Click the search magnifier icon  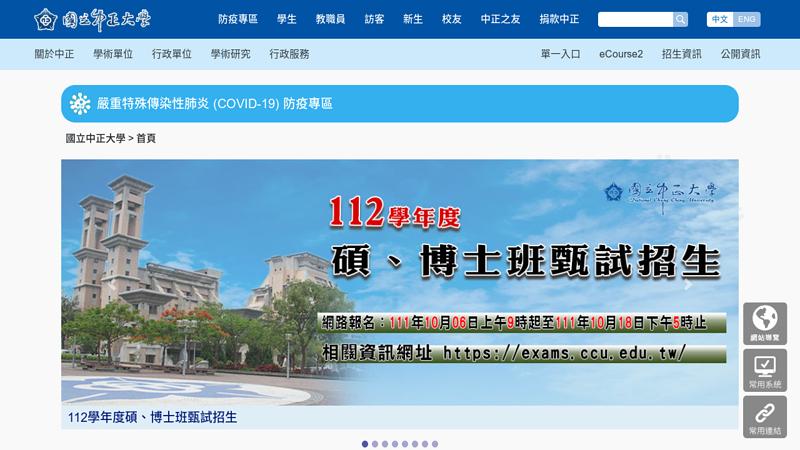point(680,19)
